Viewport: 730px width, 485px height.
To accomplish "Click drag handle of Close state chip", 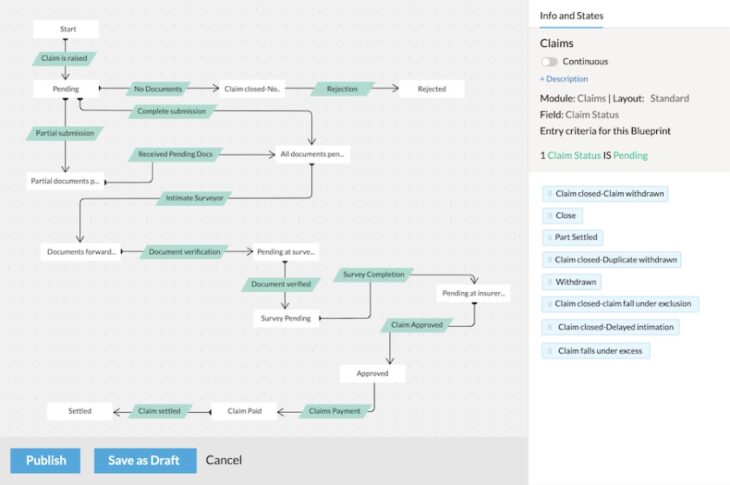I will click(550, 215).
